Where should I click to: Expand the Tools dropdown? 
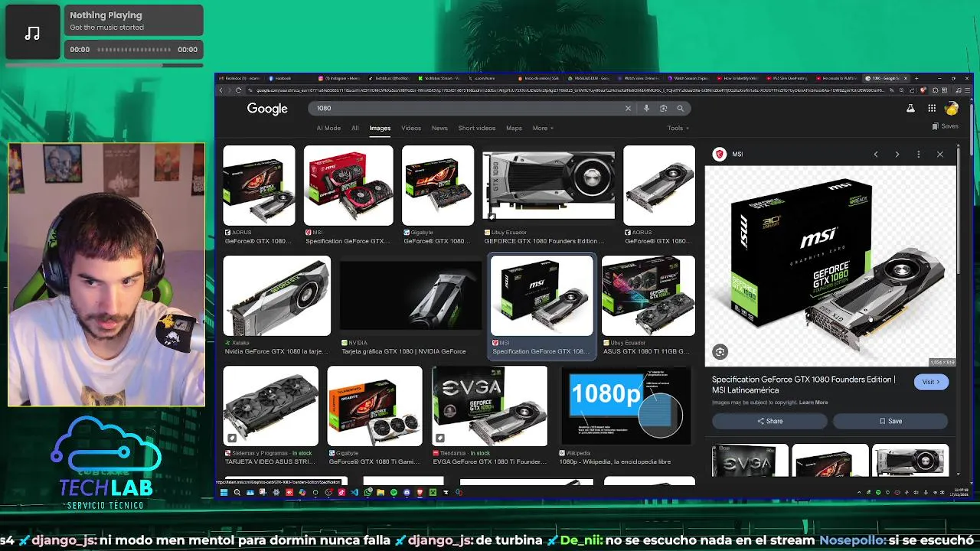tap(678, 129)
